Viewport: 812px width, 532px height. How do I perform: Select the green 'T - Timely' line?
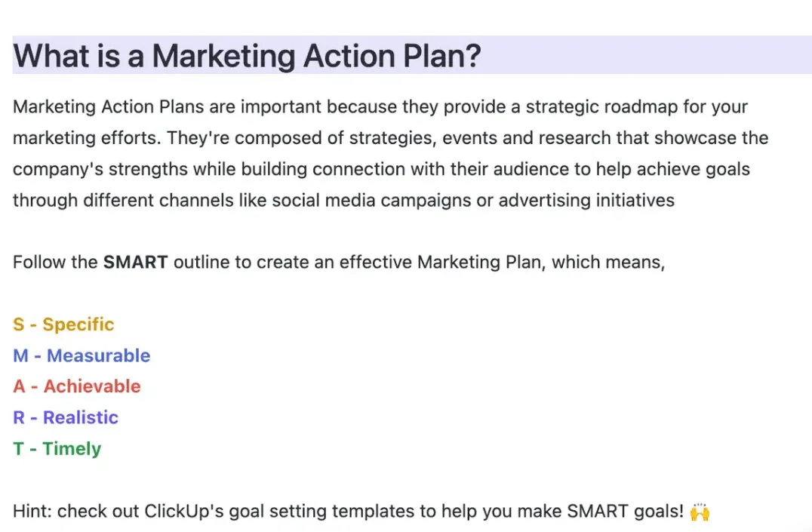point(57,448)
